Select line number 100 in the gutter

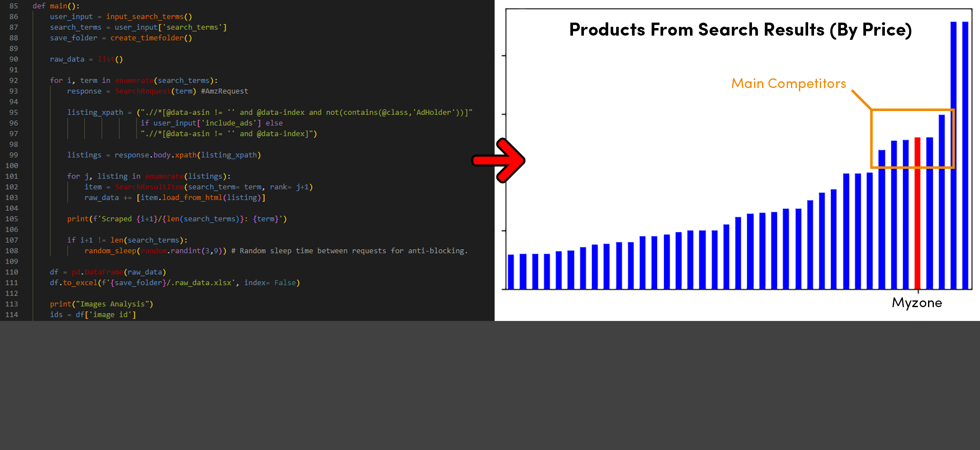[12, 166]
